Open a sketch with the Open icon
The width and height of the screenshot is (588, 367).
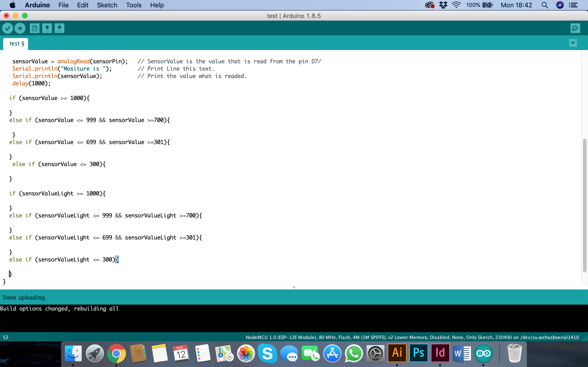coord(47,28)
